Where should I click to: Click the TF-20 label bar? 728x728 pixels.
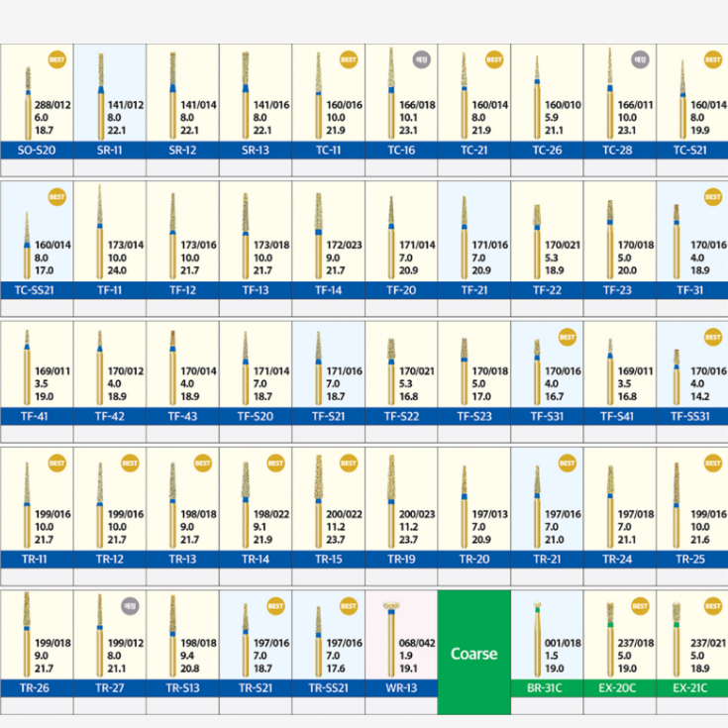pyautogui.click(x=401, y=290)
